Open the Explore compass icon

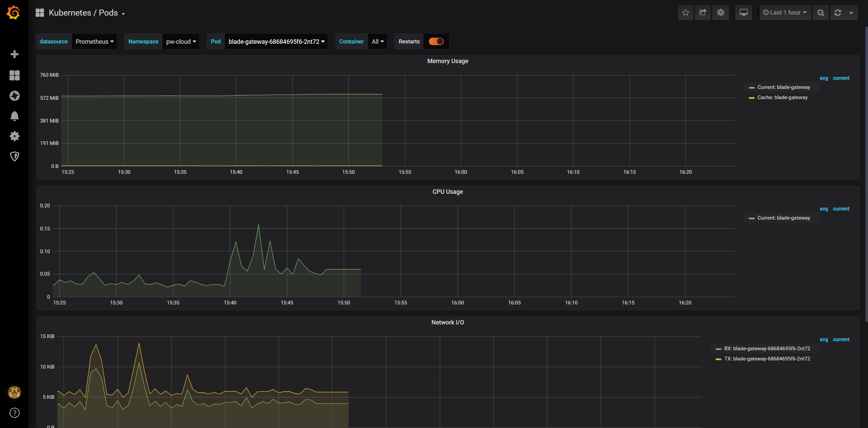[x=14, y=96]
